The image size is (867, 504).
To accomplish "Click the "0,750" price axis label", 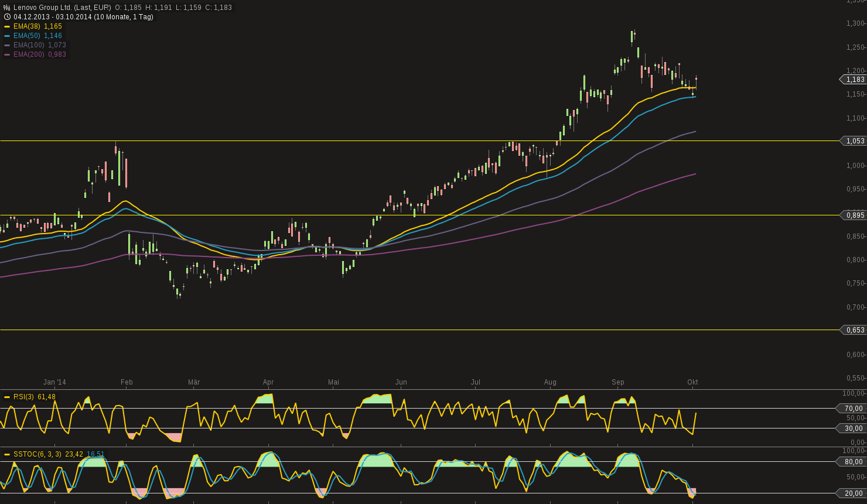I will coord(856,283).
